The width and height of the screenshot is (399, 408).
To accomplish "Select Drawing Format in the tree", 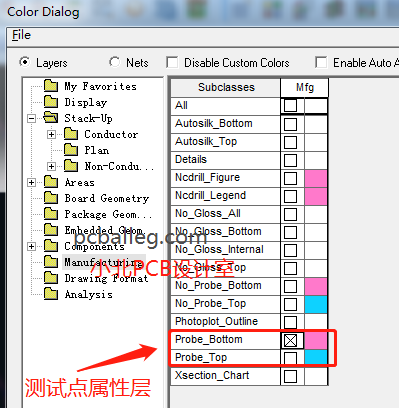I will [x=106, y=278].
